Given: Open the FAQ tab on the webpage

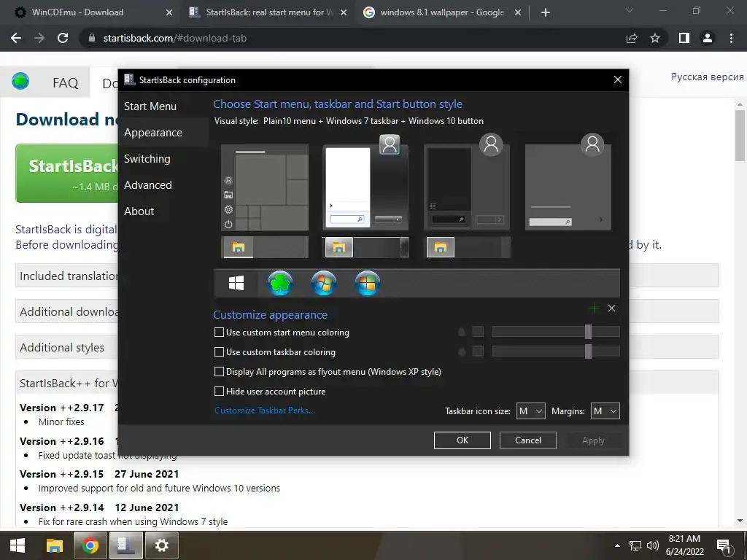Looking at the screenshot, I should [x=65, y=83].
